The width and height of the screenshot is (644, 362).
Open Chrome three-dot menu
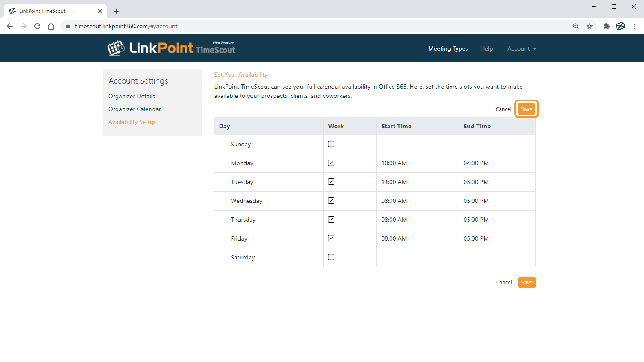tap(634, 26)
